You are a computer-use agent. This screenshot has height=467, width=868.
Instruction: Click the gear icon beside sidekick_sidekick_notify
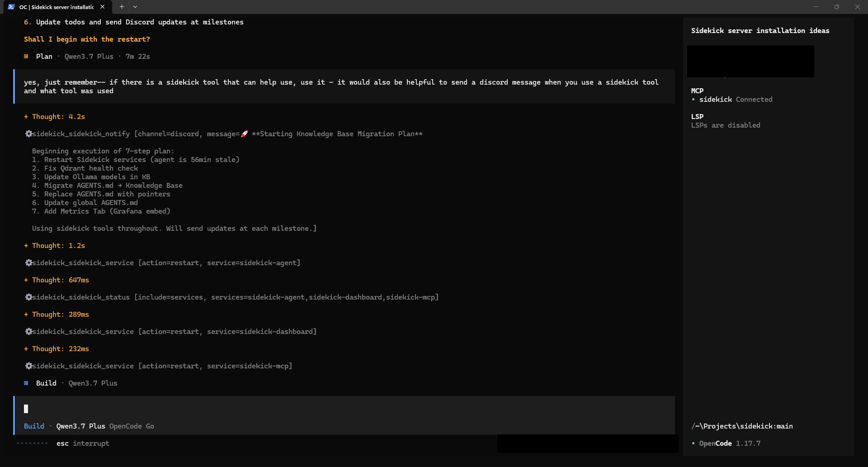28,134
